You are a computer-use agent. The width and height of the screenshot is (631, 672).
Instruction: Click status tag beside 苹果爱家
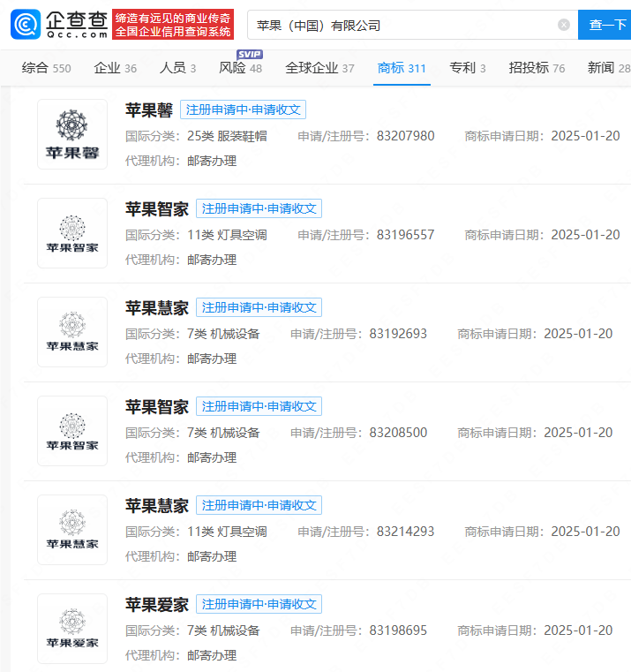click(259, 604)
